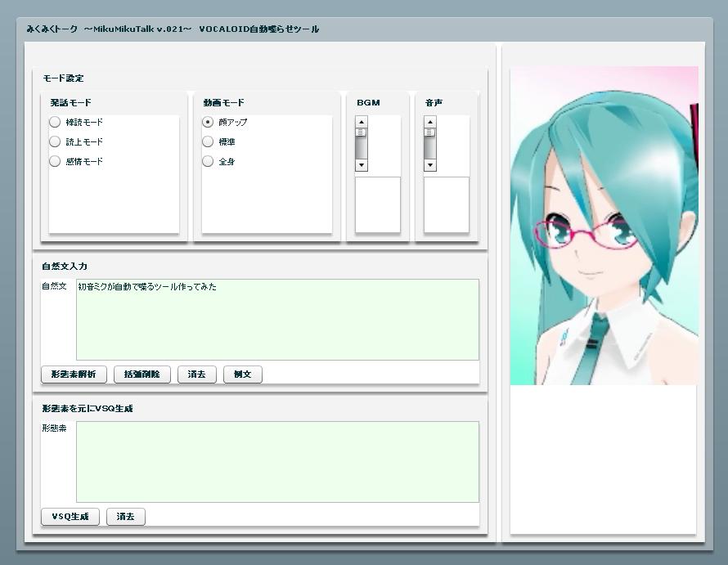Click the 例文 button
Image resolution: width=728 pixels, height=565 pixels.
pos(243,374)
